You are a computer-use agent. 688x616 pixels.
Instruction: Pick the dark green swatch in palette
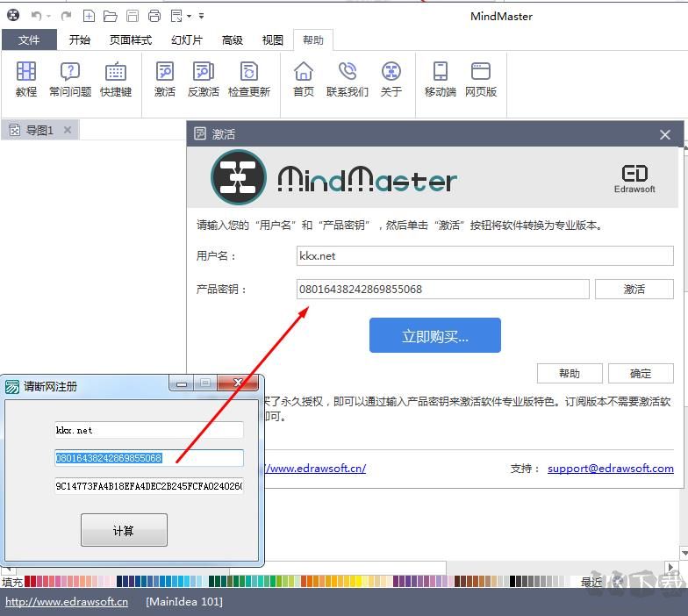click(211, 581)
